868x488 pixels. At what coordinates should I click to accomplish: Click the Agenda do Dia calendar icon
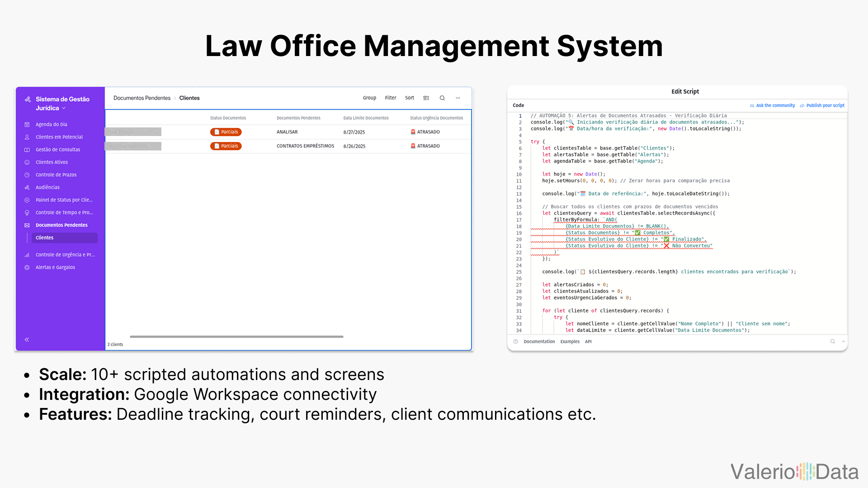27,124
